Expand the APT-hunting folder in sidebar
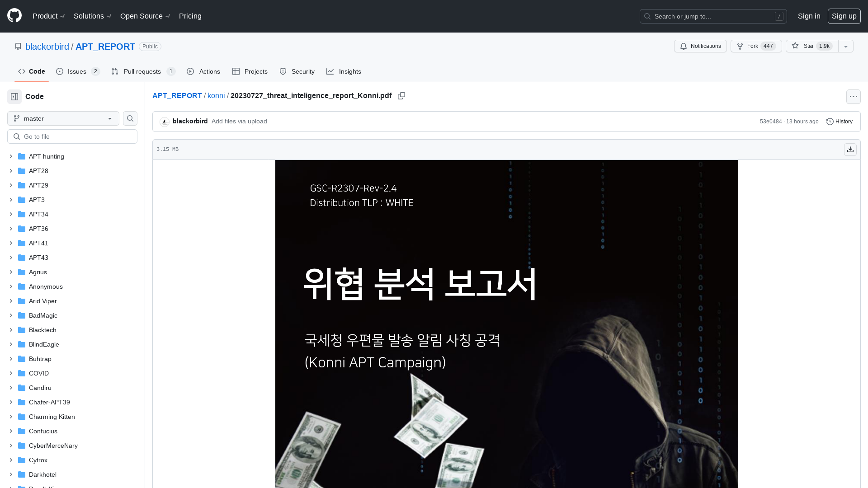This screenshot has width=868, height=488. pyautogui.click(x=10, y=156)
